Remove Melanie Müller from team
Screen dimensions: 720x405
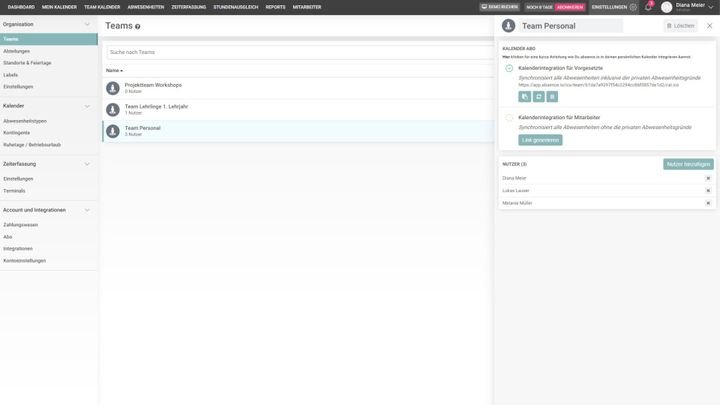click(x=708, y=203)
